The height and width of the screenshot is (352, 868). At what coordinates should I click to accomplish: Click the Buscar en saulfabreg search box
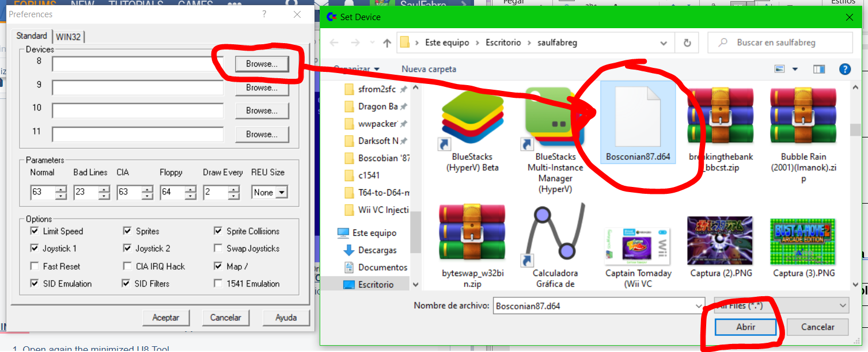pyautogui.click(x=780, y=43)
